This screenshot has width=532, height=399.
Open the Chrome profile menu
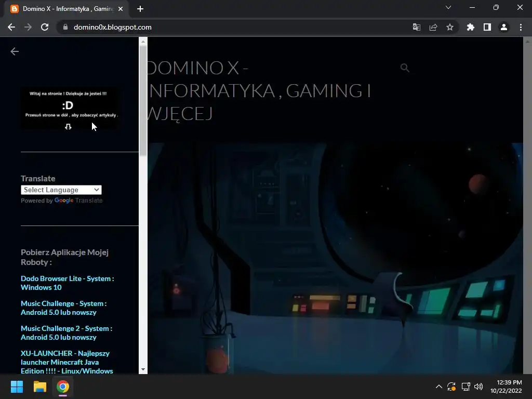(x=504, y=27)
